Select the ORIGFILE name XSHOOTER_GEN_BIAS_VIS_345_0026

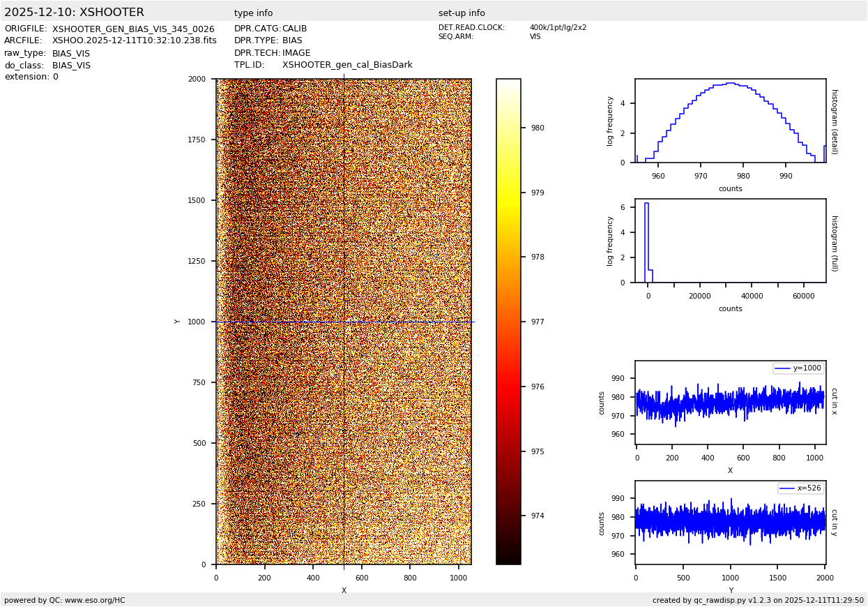[133, 29]
